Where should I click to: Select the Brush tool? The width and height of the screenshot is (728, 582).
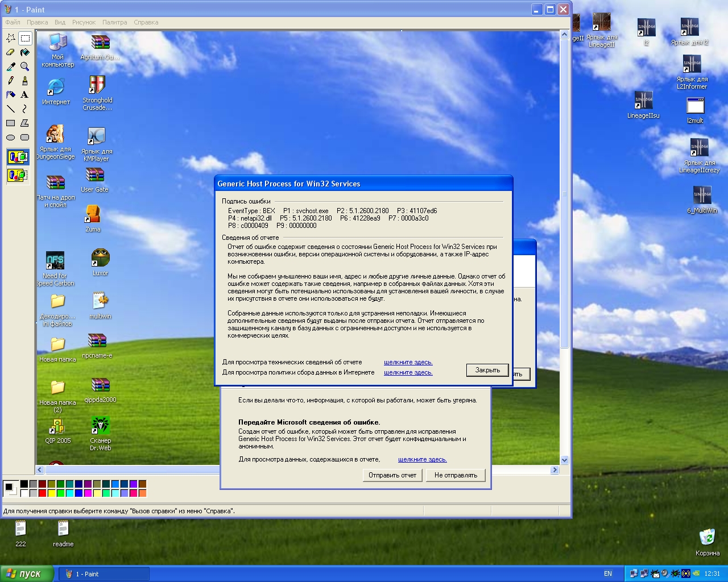(x=25, y=81)
